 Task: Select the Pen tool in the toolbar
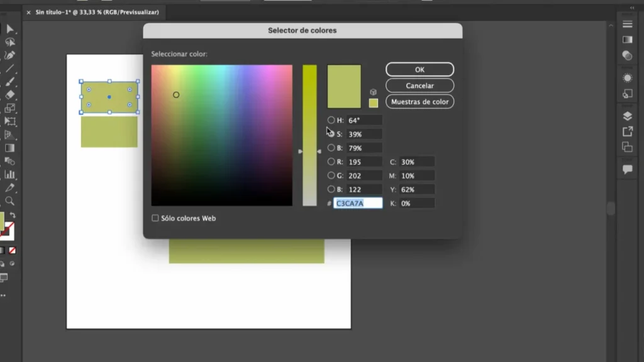coord(9,55)
